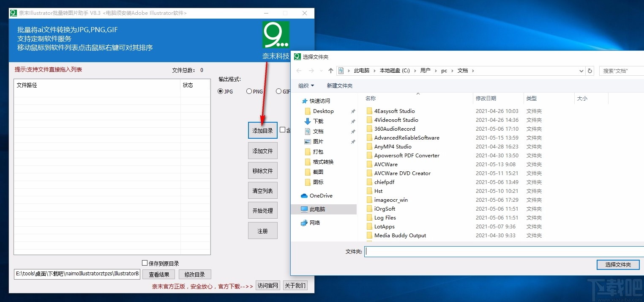This screenshot has width=644, height=302.
Task: Click the 修改目录 button
Action: tap(195, 275)
